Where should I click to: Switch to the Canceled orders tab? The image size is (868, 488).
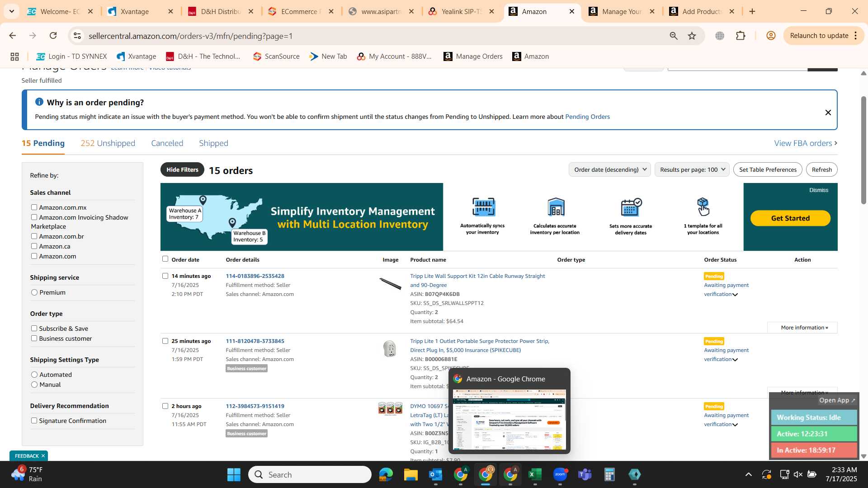pos(167,143)
